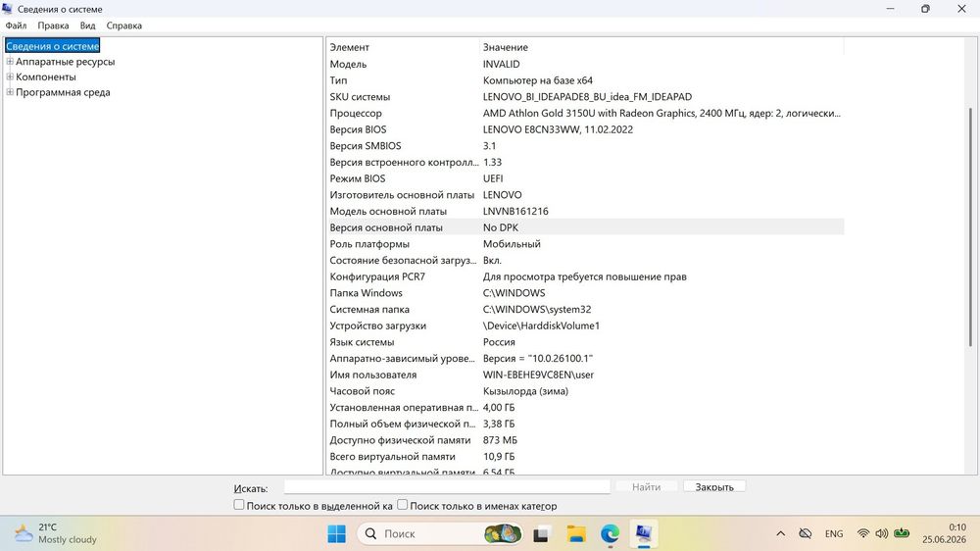
Task: Select the Часовой пояс row
Action: click(586, 391)
